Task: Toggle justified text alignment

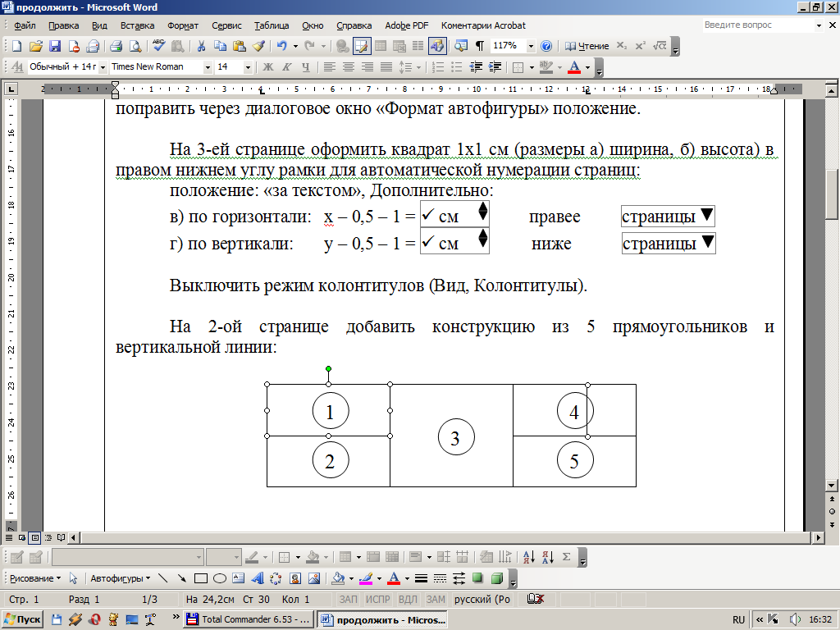Action: [x=386, y=67]
